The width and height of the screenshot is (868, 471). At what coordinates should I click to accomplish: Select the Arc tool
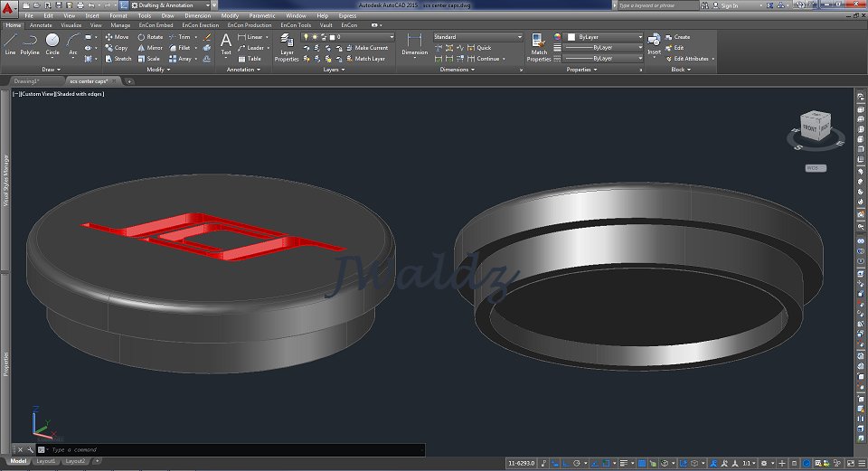coord(73,43)
